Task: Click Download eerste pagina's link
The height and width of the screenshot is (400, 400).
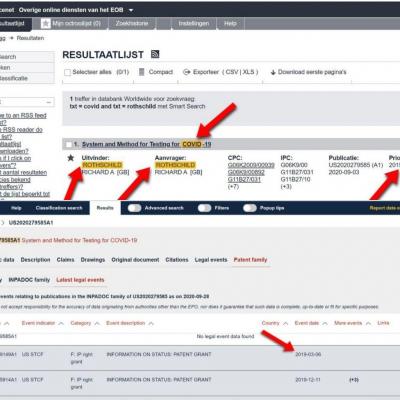Action: click(x=312, y=72)
